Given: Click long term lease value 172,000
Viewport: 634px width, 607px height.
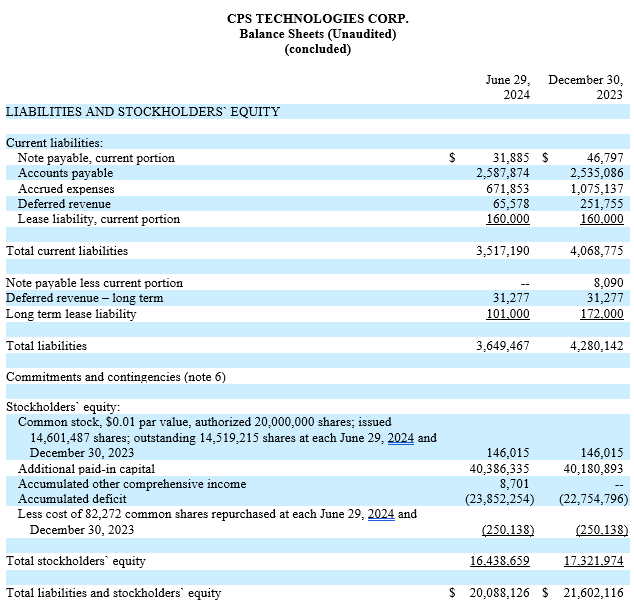Looking at the screenshot, I should coord(602,314).
